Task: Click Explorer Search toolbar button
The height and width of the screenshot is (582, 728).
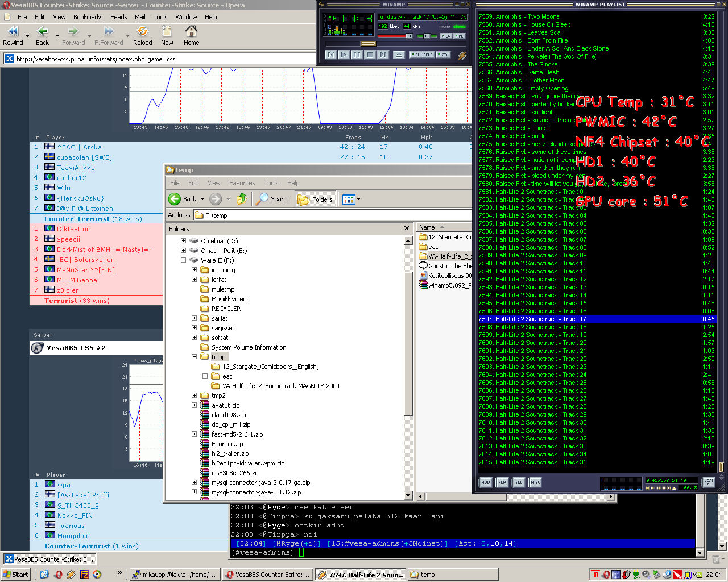Action: pyautogui.click(x=274, y=199)
